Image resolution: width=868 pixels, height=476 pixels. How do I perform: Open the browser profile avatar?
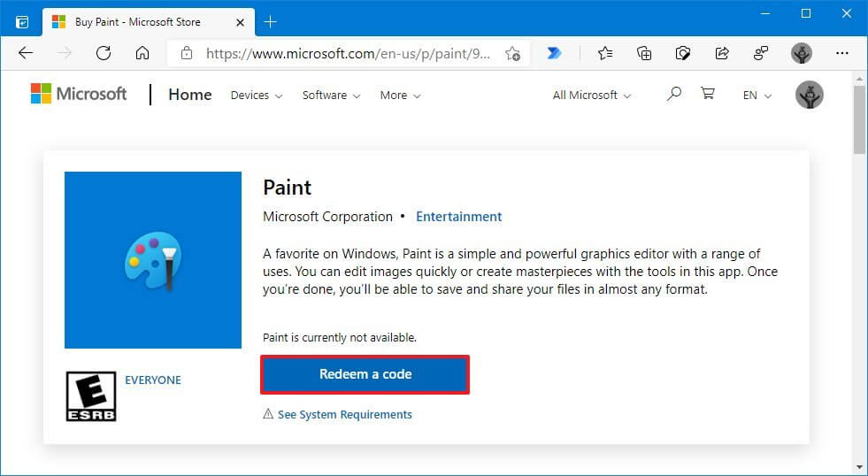tap(801, 53)
